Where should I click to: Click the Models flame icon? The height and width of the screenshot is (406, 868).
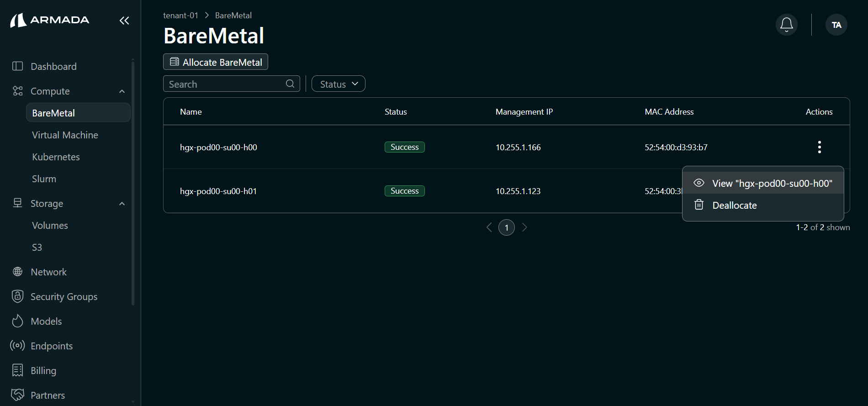coord(17,321)
